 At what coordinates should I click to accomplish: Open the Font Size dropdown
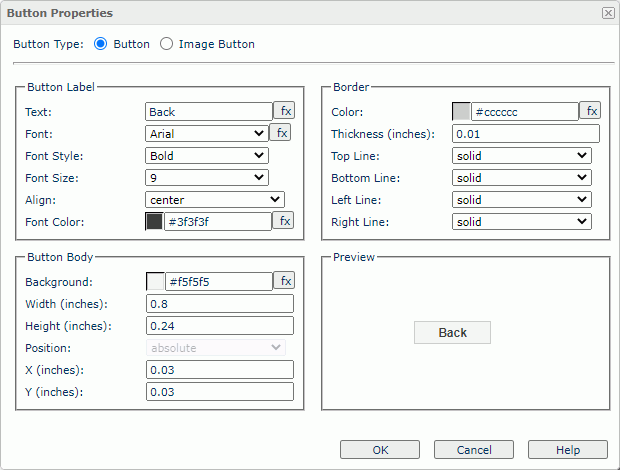pos(206,178)
